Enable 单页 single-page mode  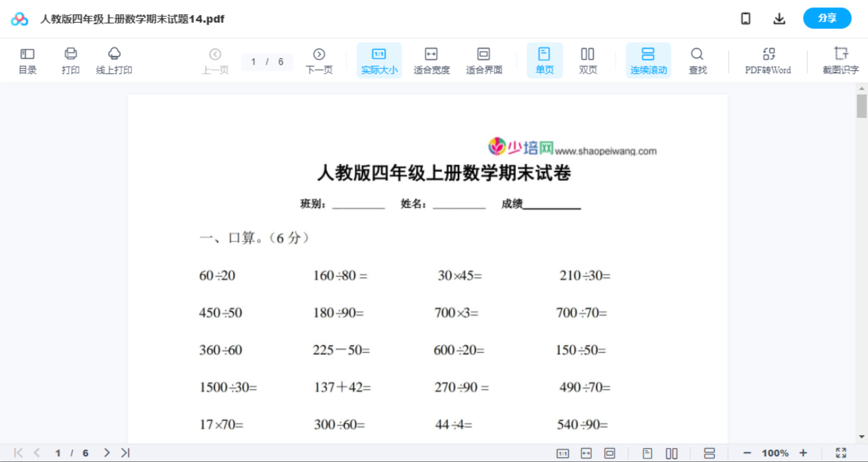coord(544,60)
